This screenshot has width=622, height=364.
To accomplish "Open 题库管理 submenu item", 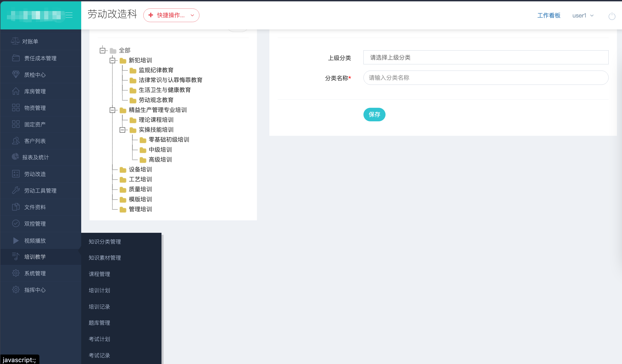I will pyautogui.click(x=99, y=323).
